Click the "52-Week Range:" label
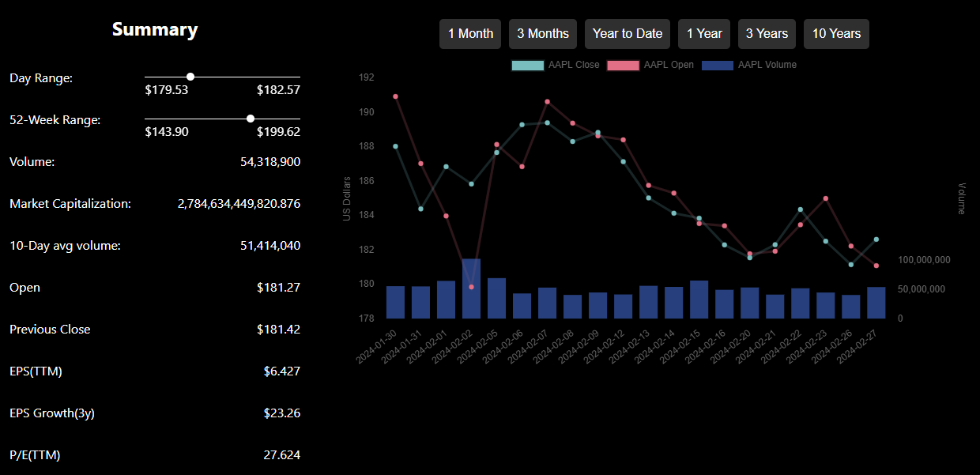 tap(55, 120)
